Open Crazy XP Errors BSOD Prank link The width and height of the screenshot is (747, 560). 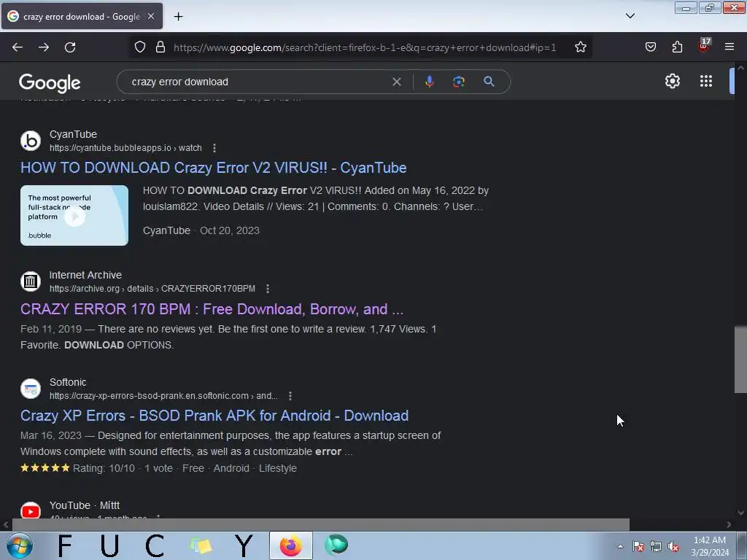pyautogui.click(x=214, y=416)
